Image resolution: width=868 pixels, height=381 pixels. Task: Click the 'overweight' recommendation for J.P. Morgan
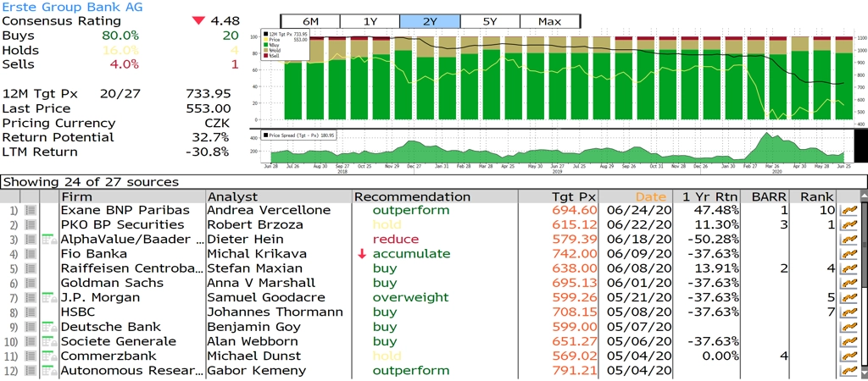411,298
